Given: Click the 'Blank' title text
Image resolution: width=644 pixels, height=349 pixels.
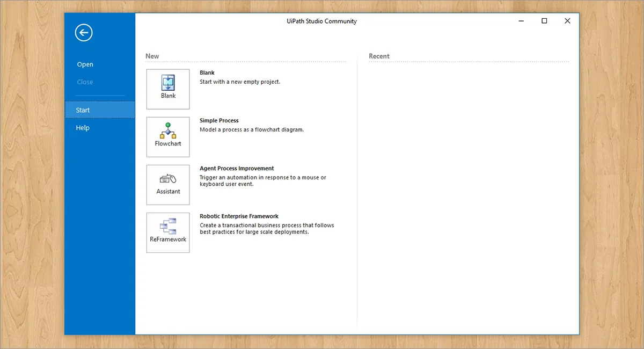Looking at the screenshot, I should (x=207, y=73).
